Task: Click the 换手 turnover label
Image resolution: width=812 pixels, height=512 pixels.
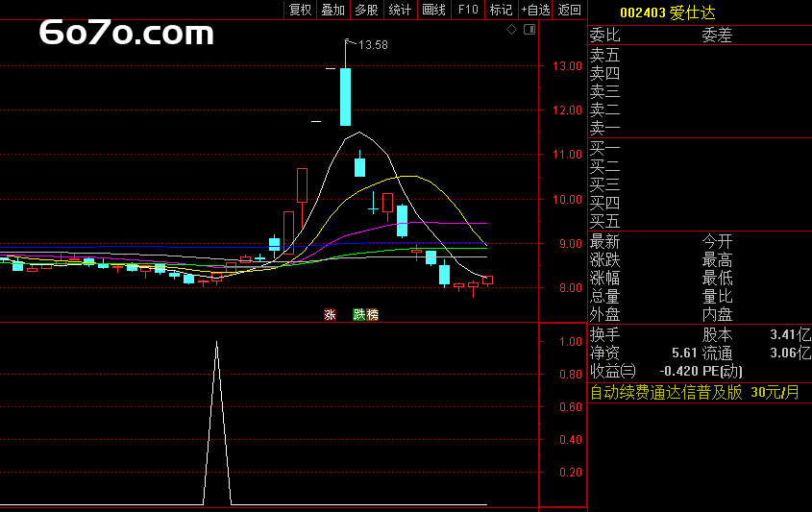Action: click(x=604, y=335)
